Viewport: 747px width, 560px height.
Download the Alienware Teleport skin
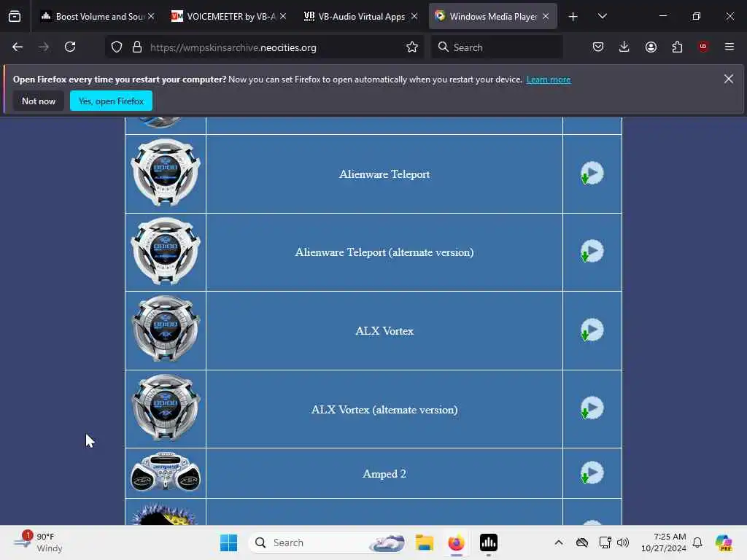pyautogui.click(x=592, y=174)
